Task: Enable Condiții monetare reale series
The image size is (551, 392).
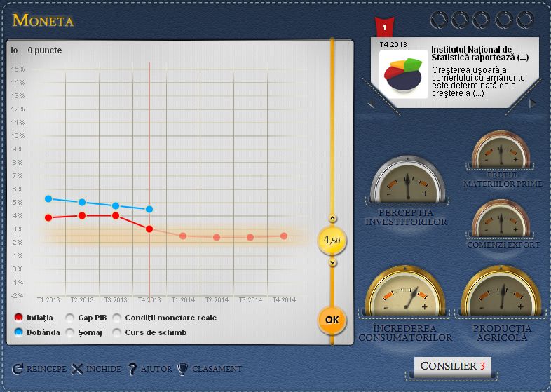Action: click(x=117, y=318)
